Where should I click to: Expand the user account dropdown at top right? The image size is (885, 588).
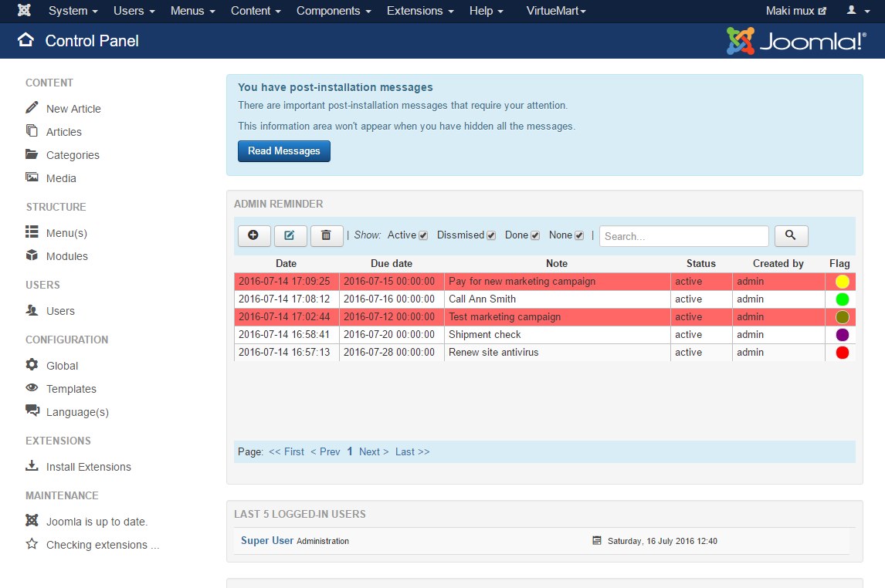point(857,11)
